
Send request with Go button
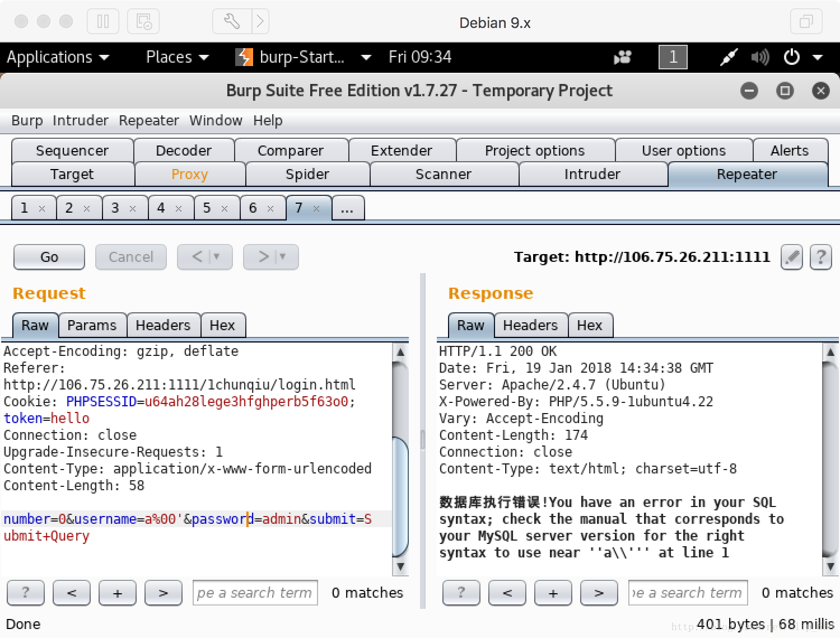pos(49,257)
